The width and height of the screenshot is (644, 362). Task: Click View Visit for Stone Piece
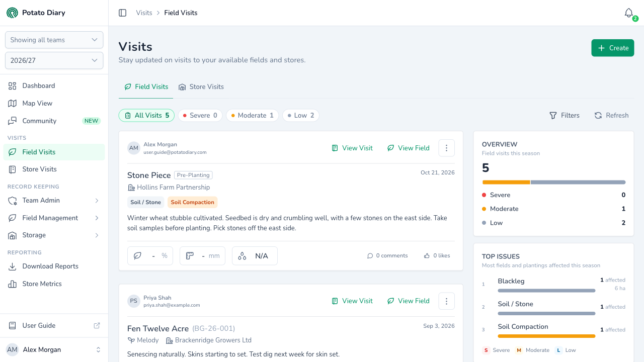(x=352, y=148)
